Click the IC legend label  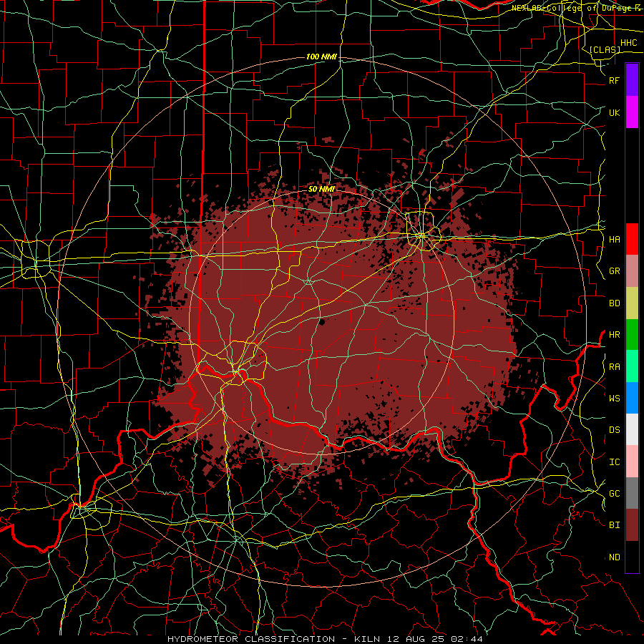[615, 462]
